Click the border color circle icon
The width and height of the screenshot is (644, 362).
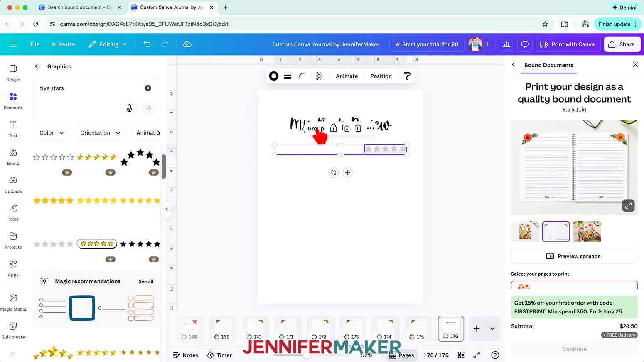click(x=273, y=76)
